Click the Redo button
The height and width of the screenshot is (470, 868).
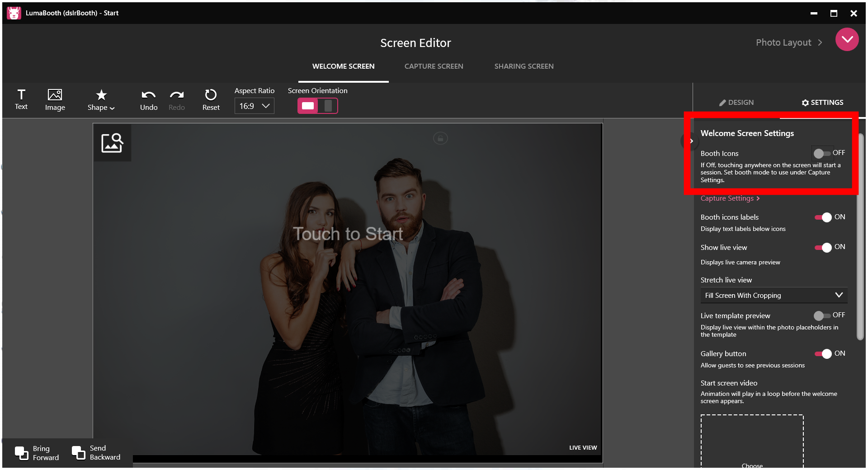coord(177,100)
